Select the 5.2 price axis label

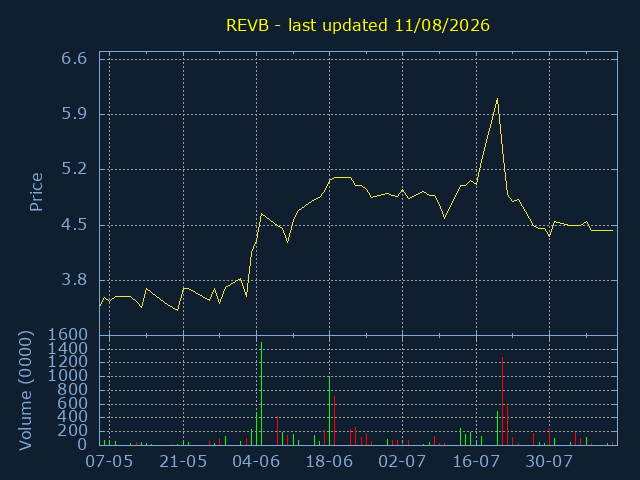74,169
